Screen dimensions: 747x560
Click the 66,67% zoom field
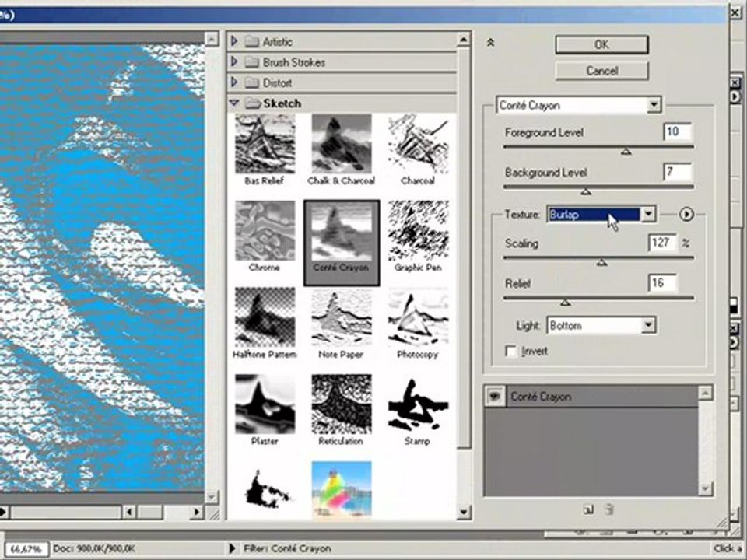(x=26, y=549)
